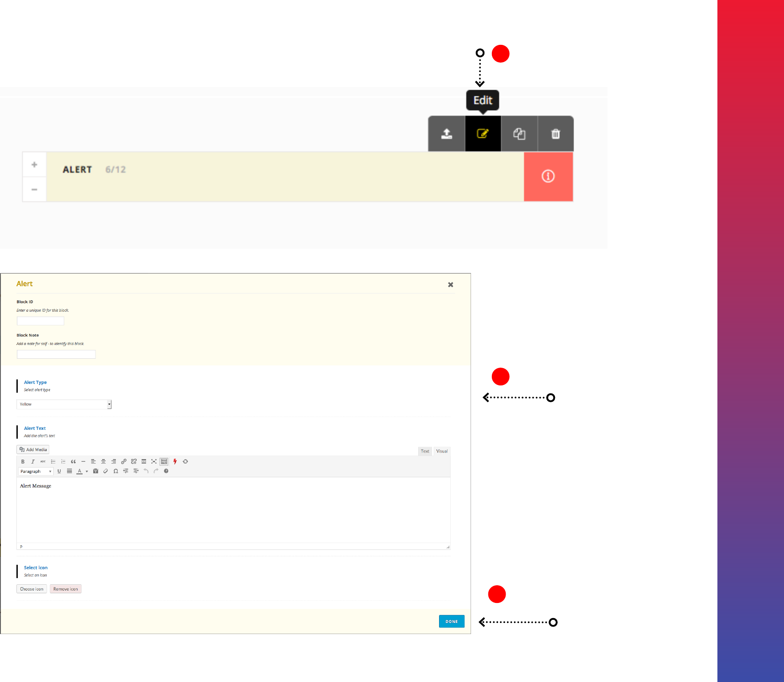Open the Paragraph format dropdown
Viewport: 784px width, 682px height.
coord(36,471)
